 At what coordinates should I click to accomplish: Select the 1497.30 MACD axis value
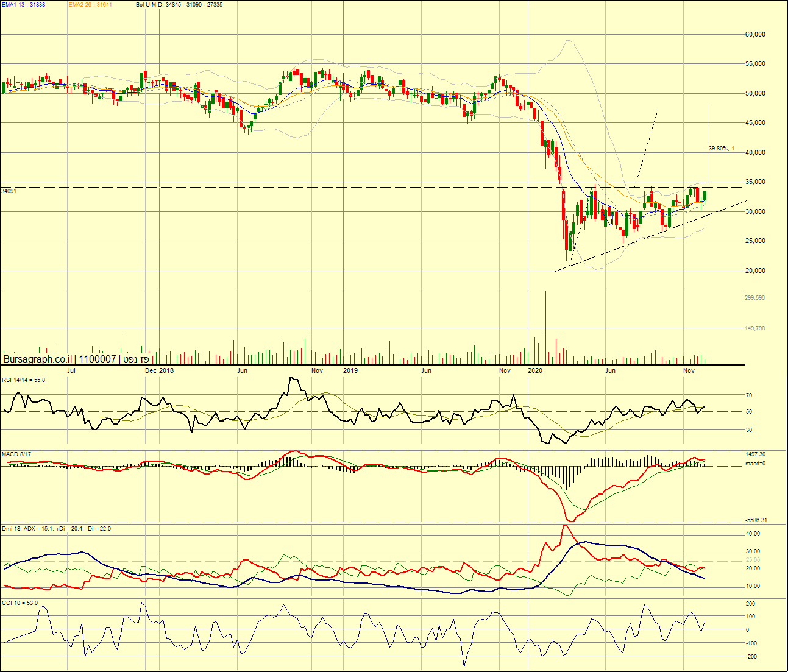755,454
